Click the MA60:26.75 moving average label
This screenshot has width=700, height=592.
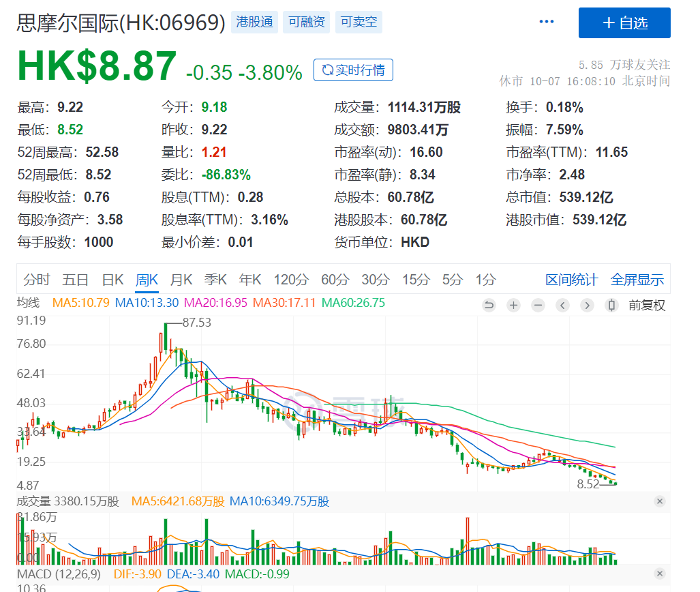point(353,303)
